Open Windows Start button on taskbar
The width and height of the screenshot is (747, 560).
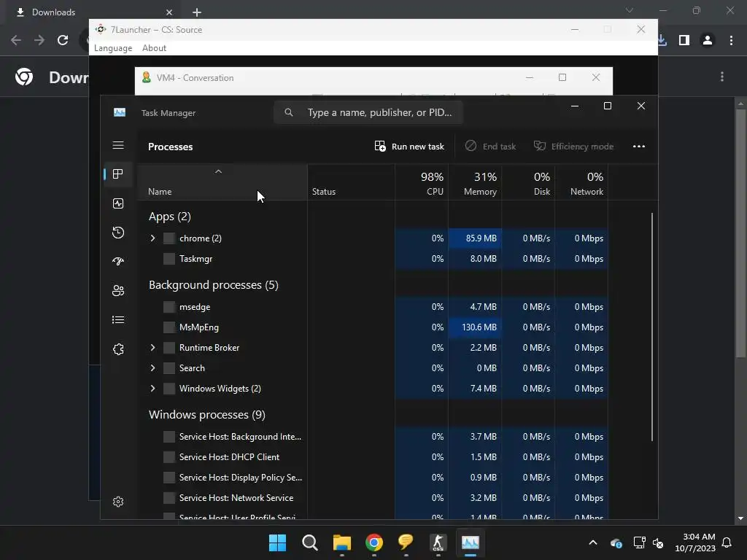point(277,542)
